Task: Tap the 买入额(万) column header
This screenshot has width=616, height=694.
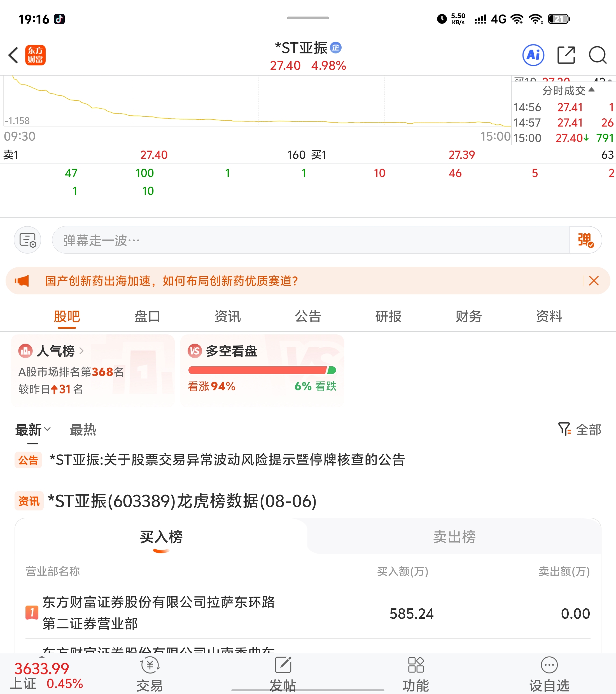Action: click(x=403, y=571)
